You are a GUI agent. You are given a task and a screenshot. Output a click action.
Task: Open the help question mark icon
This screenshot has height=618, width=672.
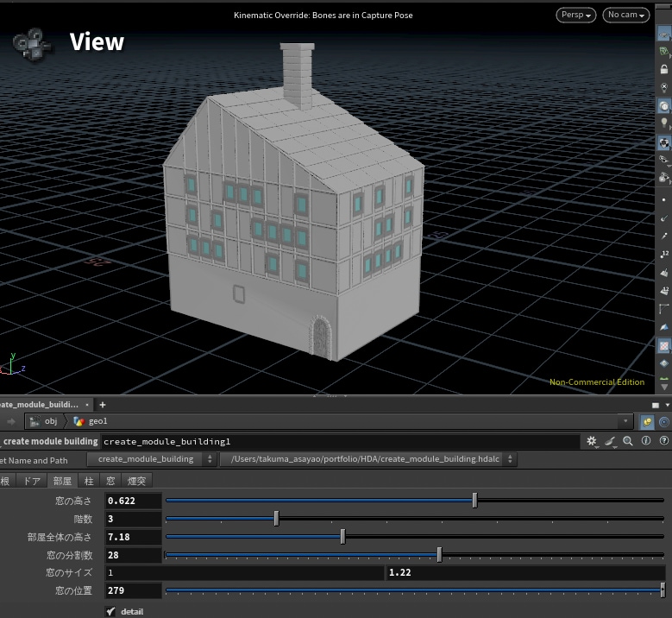click(x=664, y=441)
